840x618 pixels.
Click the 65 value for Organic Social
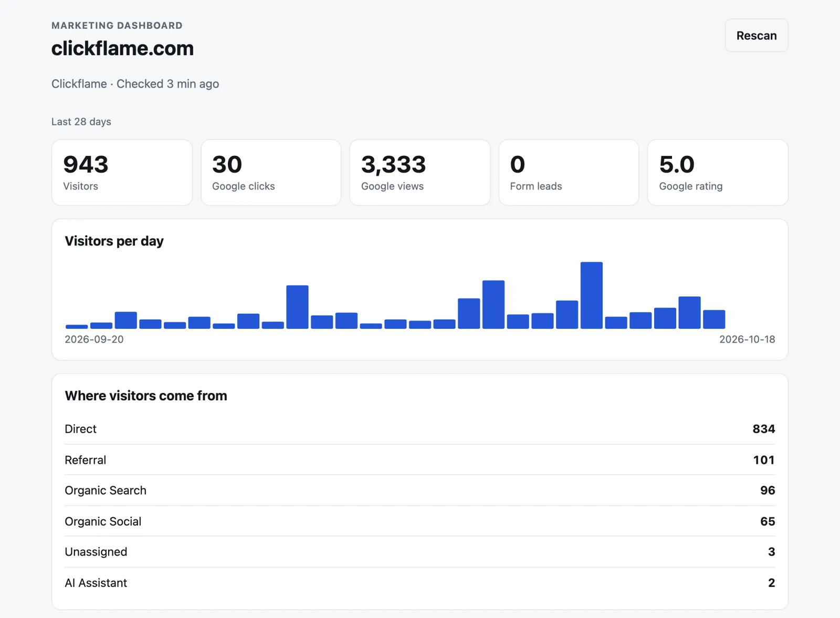[x=768, y=521]
